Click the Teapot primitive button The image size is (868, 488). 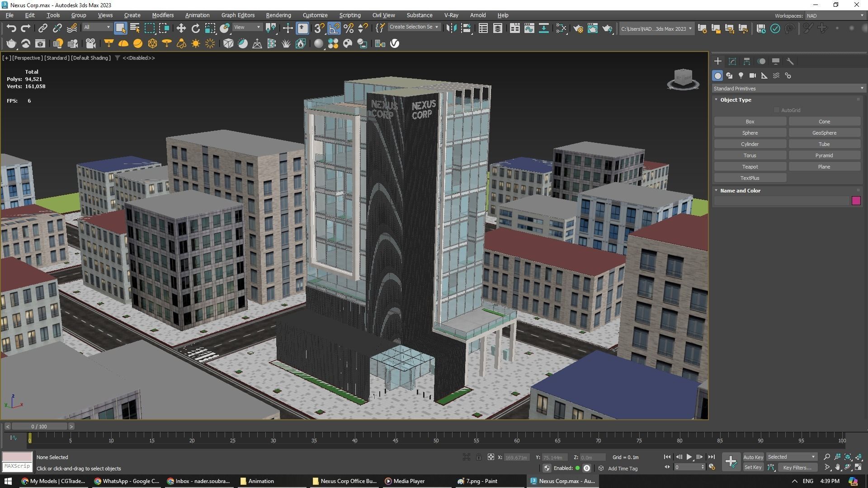pyautogui.click(x=750, y=167)
